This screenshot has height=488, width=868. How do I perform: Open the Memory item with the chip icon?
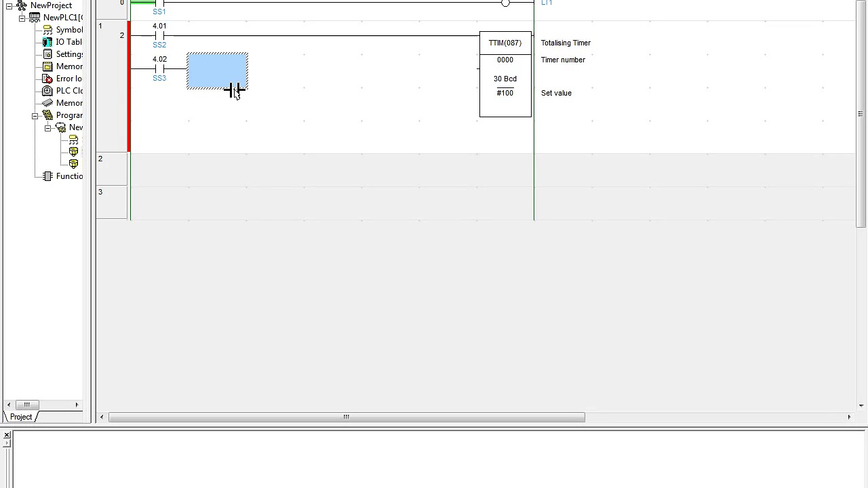(47, 103)
